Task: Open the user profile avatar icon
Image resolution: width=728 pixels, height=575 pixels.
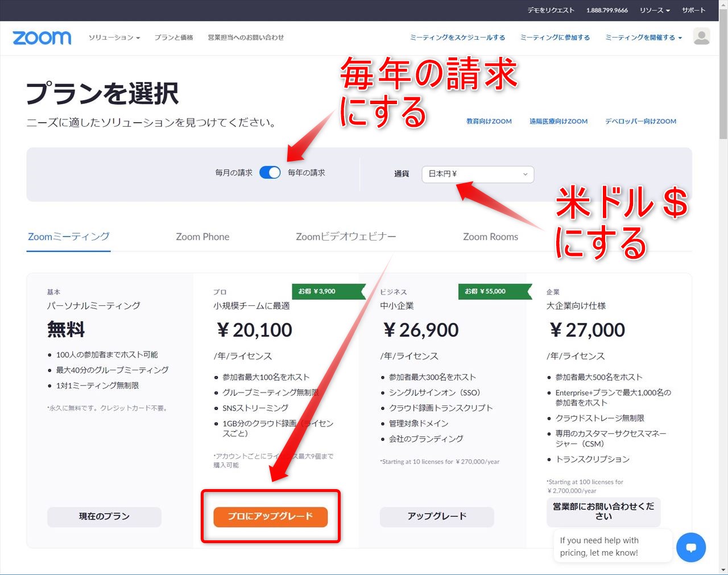Action: pyautogui.click(x=702, y=36)
